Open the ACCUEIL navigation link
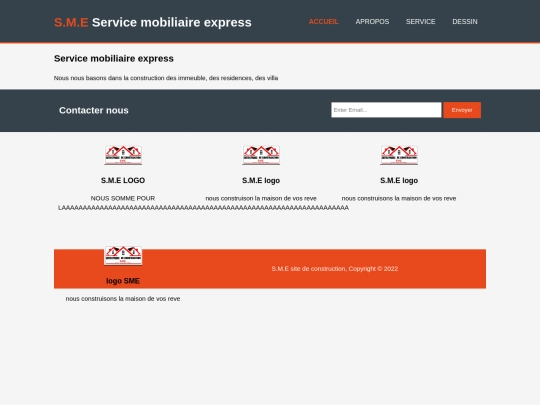The height and width of the screenshot is (405, 540). coord(323,22)
